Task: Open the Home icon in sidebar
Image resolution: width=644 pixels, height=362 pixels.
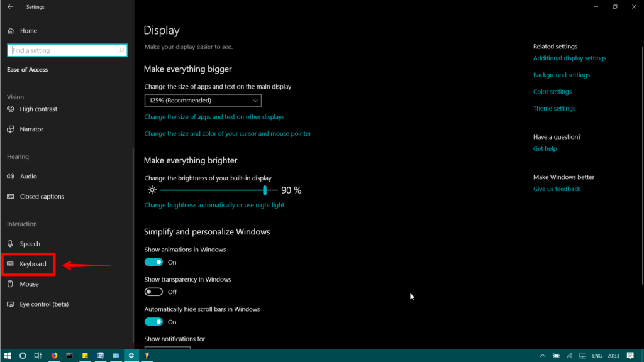Action: [11, 31]
